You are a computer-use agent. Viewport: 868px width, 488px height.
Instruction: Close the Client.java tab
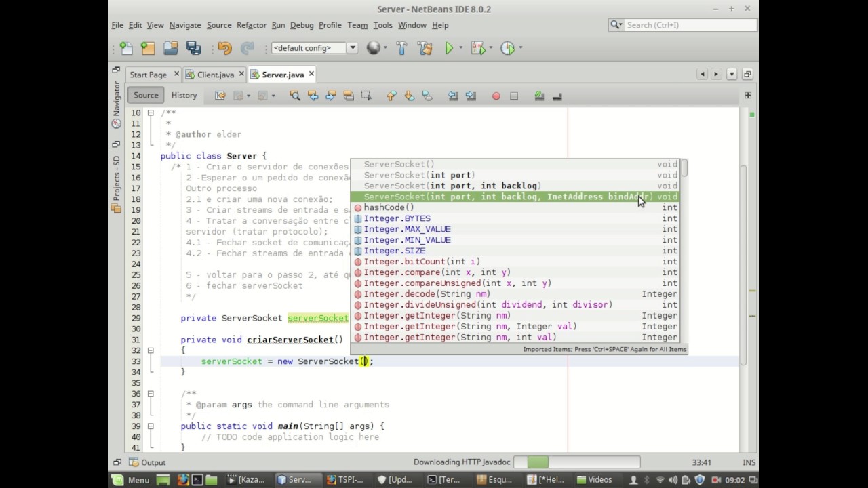241,74
